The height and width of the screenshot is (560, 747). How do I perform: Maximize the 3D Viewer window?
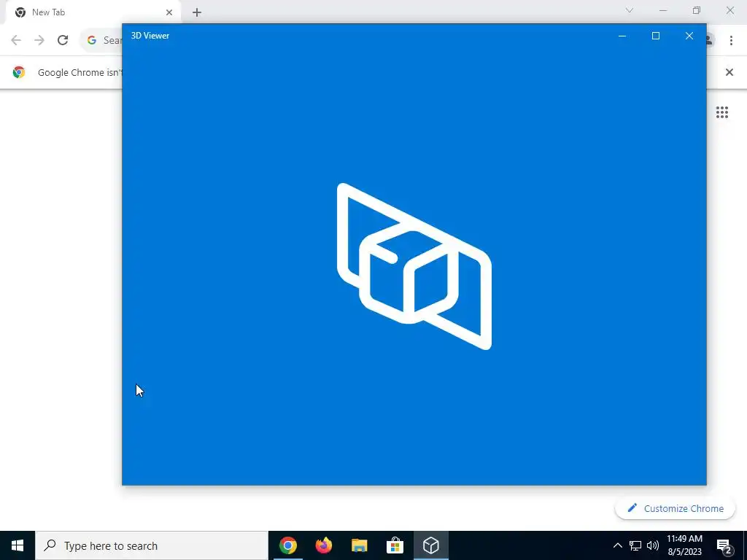[656, 36]
